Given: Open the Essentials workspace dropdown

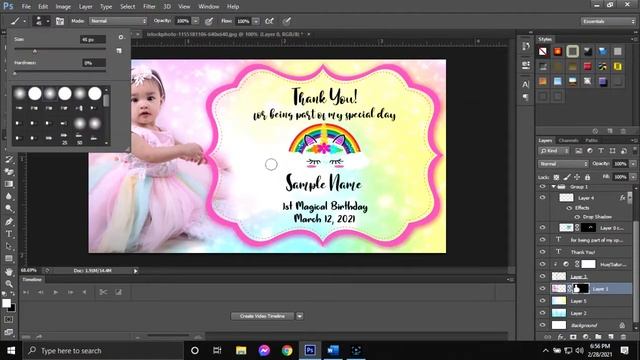Looking at the screenshot, I should 608,21.
